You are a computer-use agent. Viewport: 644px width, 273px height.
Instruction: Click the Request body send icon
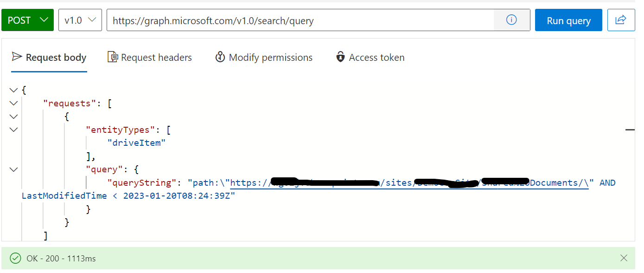tap(17, 57)
